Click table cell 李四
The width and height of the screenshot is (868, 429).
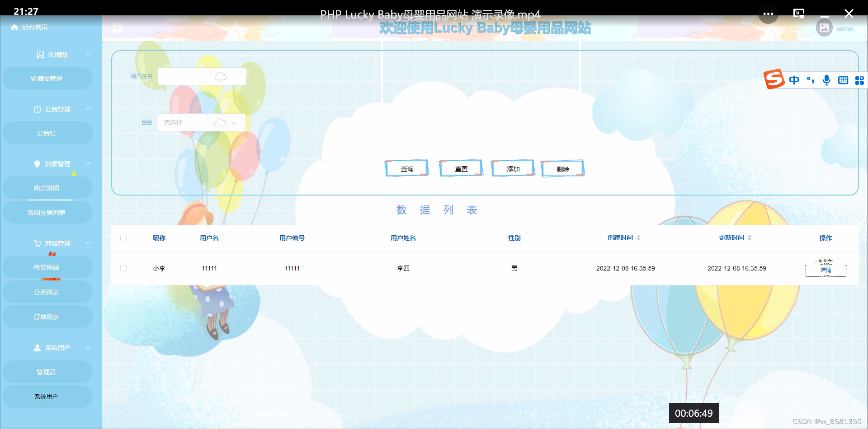(403, 268)
